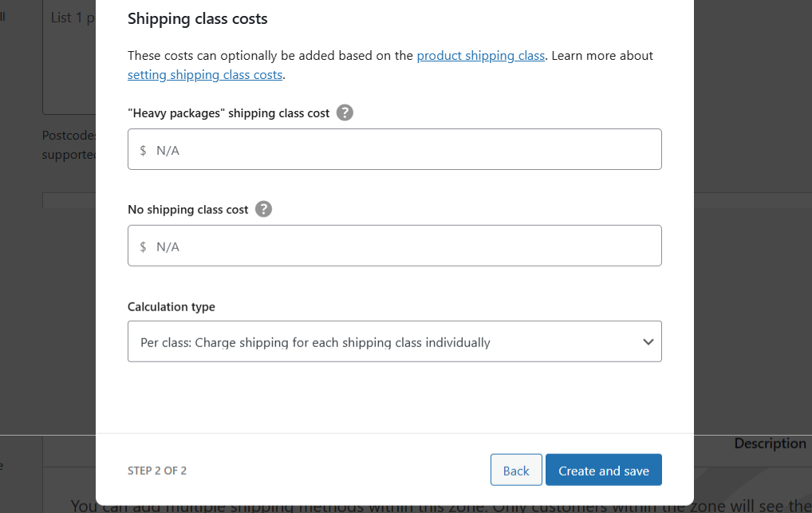
Task: Click the STEP 2 OF 2 label
Action: pos(157,471)
